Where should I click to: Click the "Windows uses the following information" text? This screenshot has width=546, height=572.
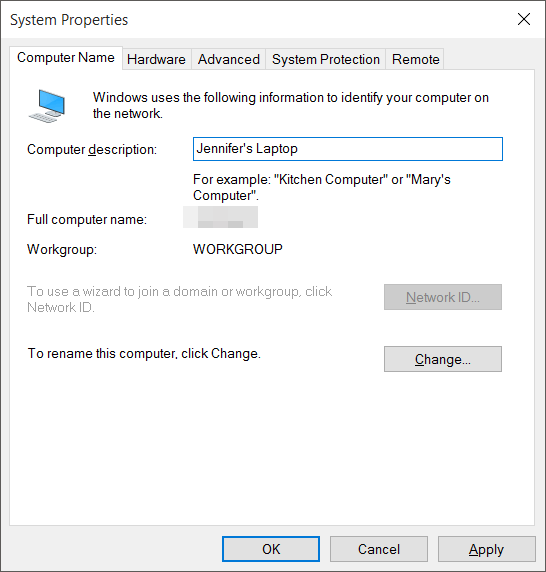point(291,105)
